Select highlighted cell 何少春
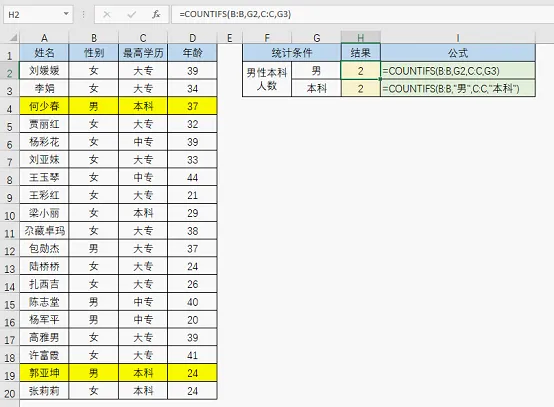Image resolution: width=554 pixels, height=407 pixels. pos(44,106)
